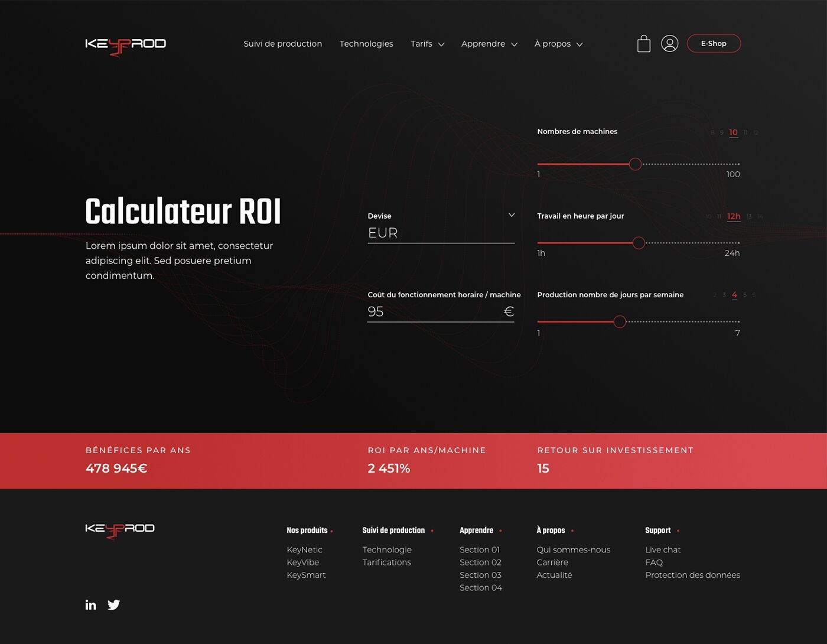The width and height of the screenshot is (827, 644).
Task: Go to Suivi de production menu item
Action: point(282,44)
